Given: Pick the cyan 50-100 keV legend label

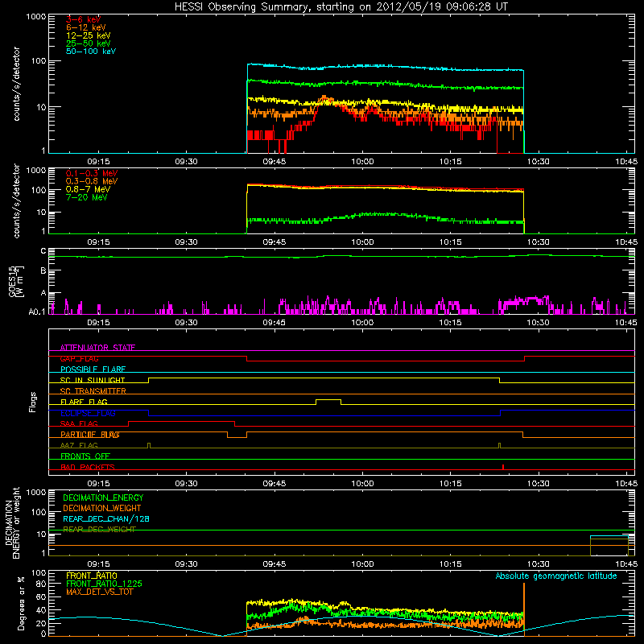Looking at the screenshot, I should coord(91,52).
